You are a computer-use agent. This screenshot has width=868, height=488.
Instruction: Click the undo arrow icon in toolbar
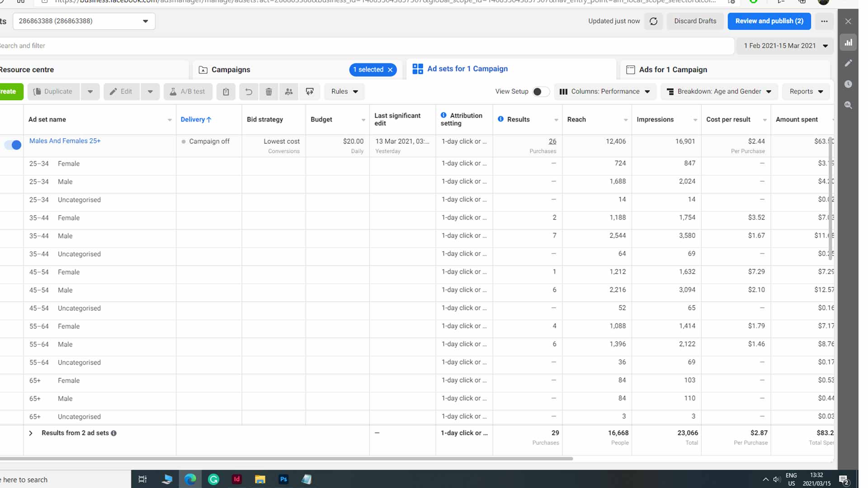(249, 92)
